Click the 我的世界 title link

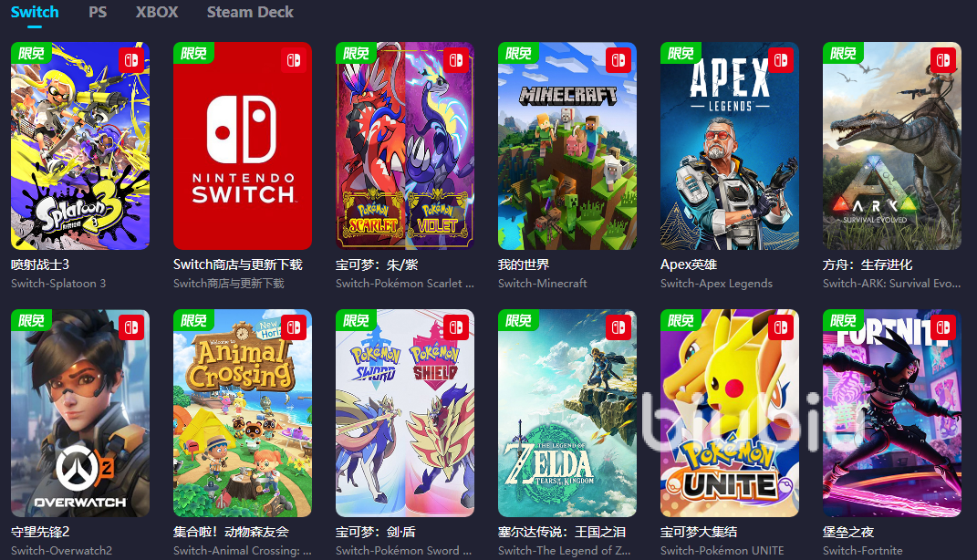(524, 264)
